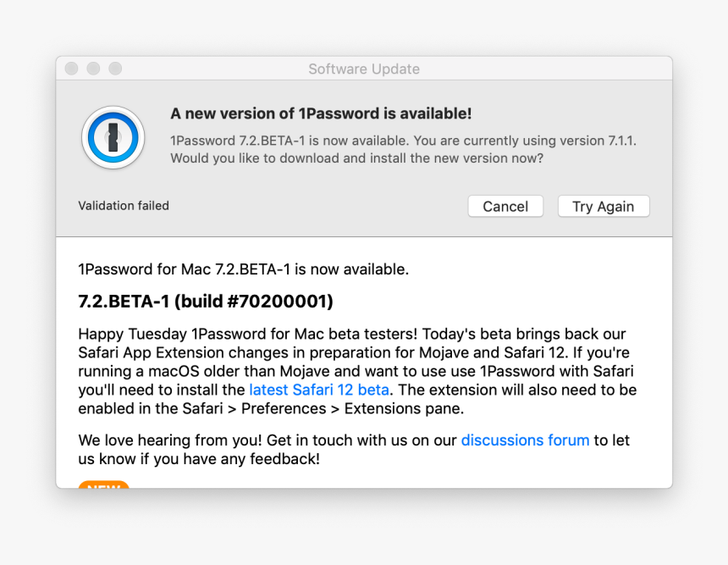Click the new version available headline
Image resolution: width=728 pixels, height=565 pixels.
[x=321, y=114]
